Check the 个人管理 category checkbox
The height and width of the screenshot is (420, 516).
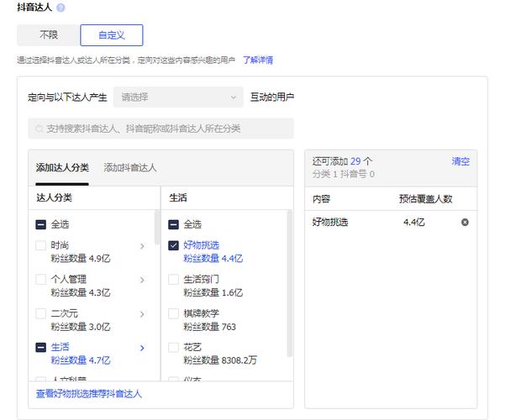pyautogui.click(x=41, y=279)
